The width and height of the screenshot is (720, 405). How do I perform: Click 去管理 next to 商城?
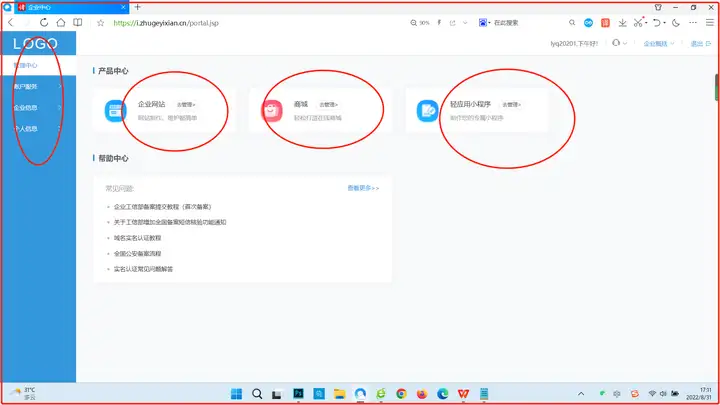click(328, 105)
